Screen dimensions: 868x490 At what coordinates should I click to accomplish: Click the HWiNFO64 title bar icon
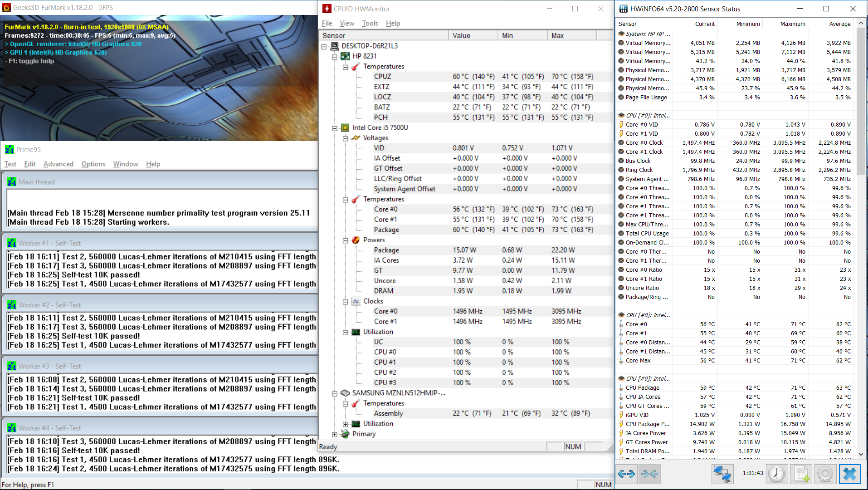click(x=624, y=9)
